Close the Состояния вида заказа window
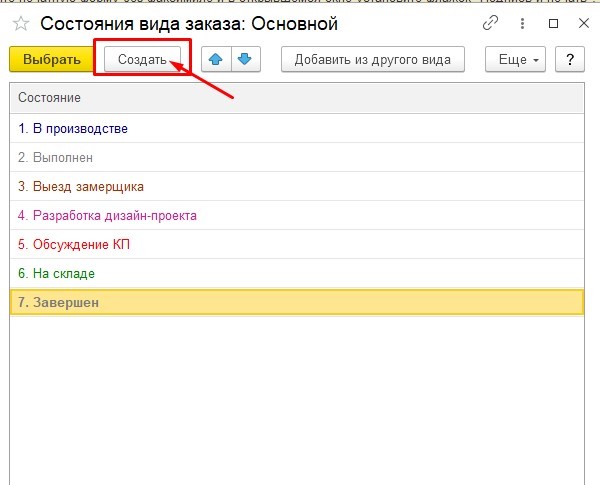 pos(582,22)
